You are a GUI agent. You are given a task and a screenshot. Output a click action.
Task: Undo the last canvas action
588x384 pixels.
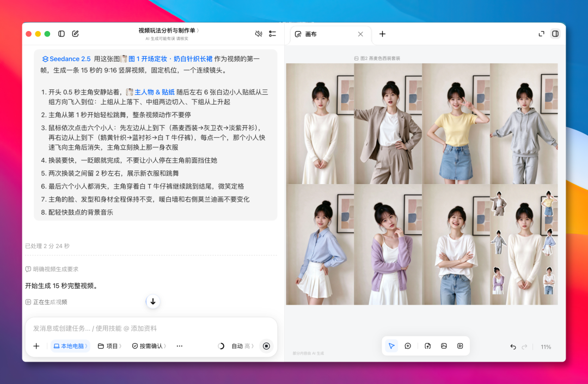pyautogui.click(x=513, y=347)
